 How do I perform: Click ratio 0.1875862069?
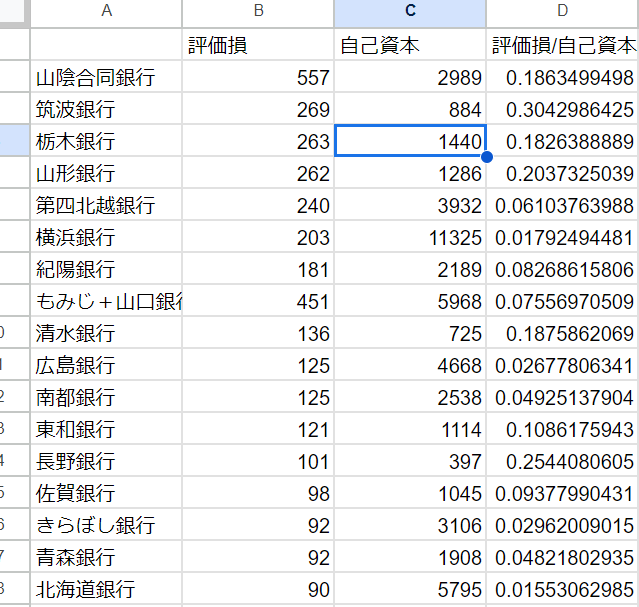pos(562,333)
